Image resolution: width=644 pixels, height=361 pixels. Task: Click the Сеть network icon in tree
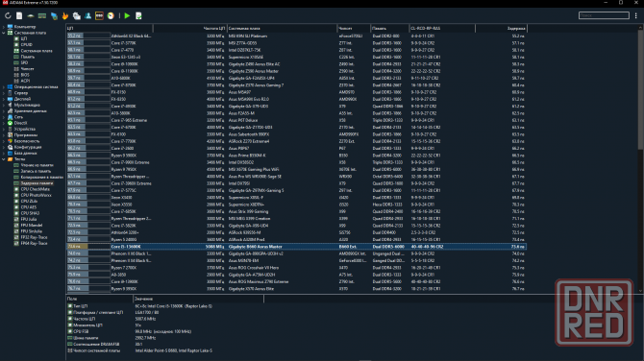tap(11, 117)
